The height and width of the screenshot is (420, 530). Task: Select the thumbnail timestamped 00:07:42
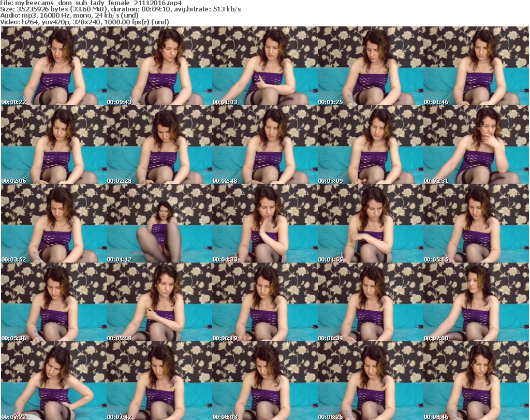(x=159, y=381)
